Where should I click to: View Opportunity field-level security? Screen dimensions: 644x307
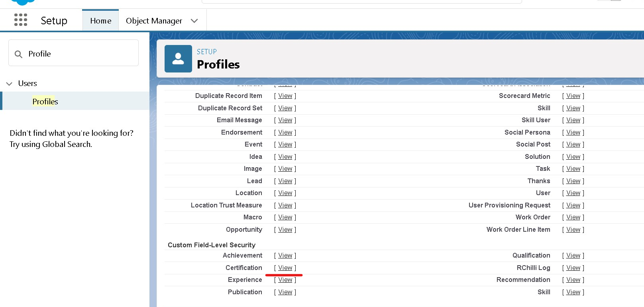tap(285, 229)
